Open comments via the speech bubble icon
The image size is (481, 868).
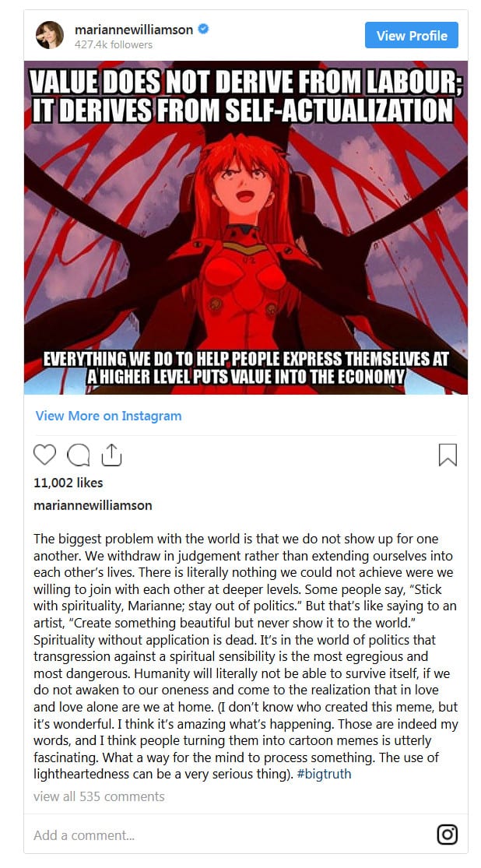(78, 455)
